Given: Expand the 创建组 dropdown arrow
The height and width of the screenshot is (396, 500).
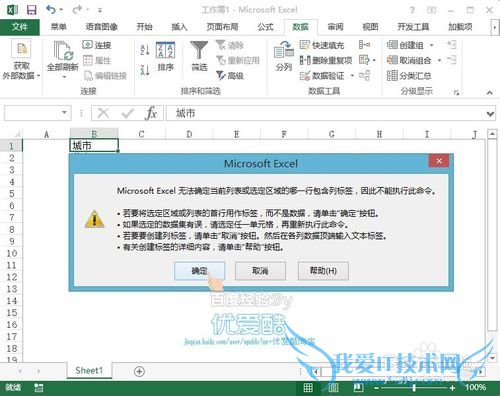Looking at the screenshot, I should pos(432,45).
